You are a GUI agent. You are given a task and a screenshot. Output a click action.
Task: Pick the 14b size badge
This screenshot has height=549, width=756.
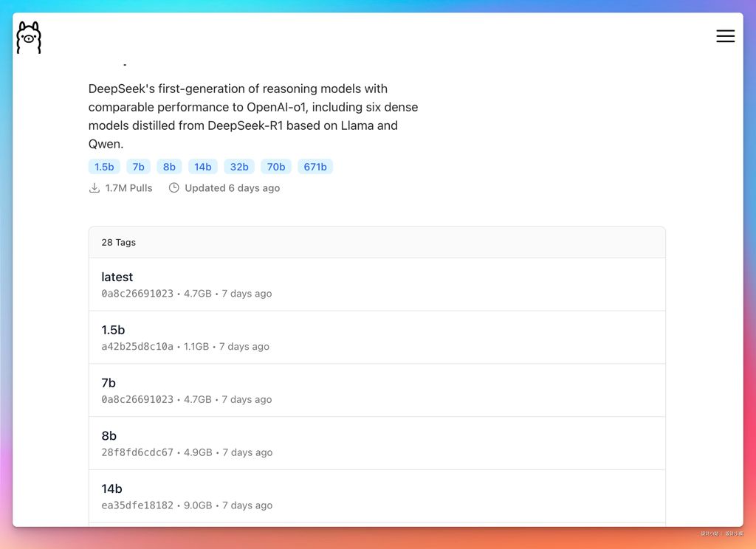[x=203, y=167]
